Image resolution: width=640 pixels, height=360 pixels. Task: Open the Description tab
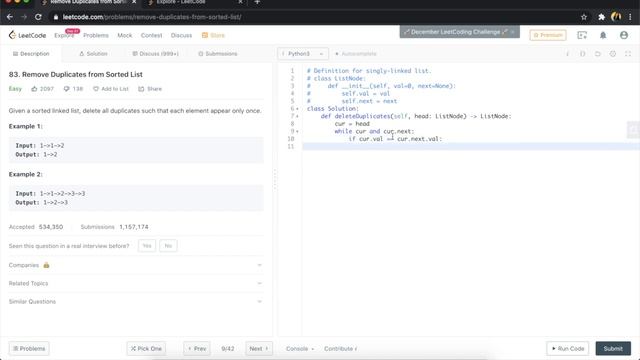pos(31,54)
